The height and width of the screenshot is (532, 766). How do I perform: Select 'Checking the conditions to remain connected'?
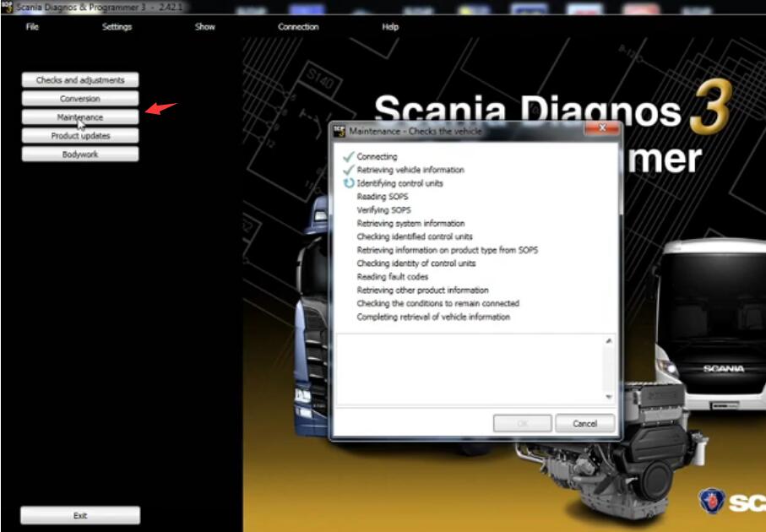point(437,303)
